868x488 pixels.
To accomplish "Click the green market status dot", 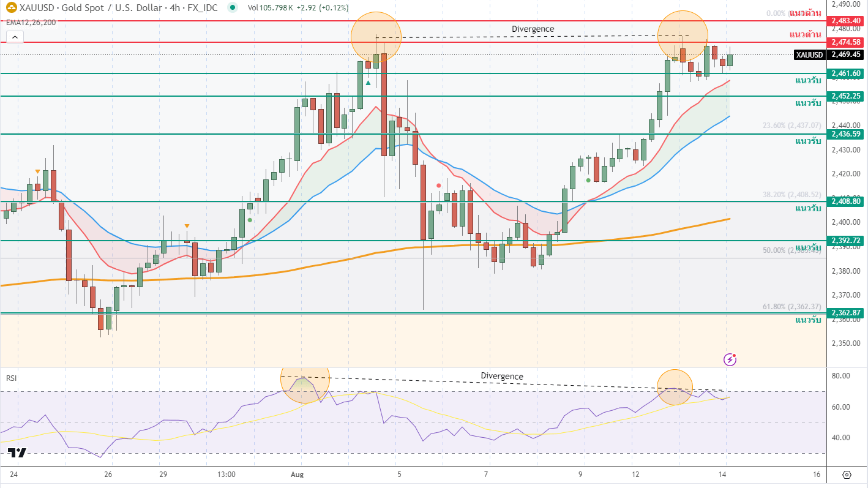I will pyautogui.click(x=232, y=8).
